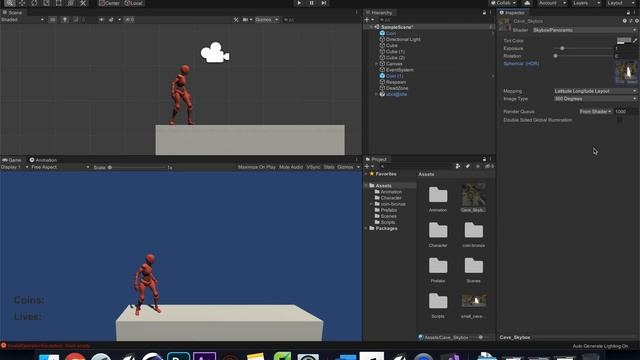This screenshot has height=360, width=640.
Task: Adjust the Exposure slider
Action: tap(584, 48)
